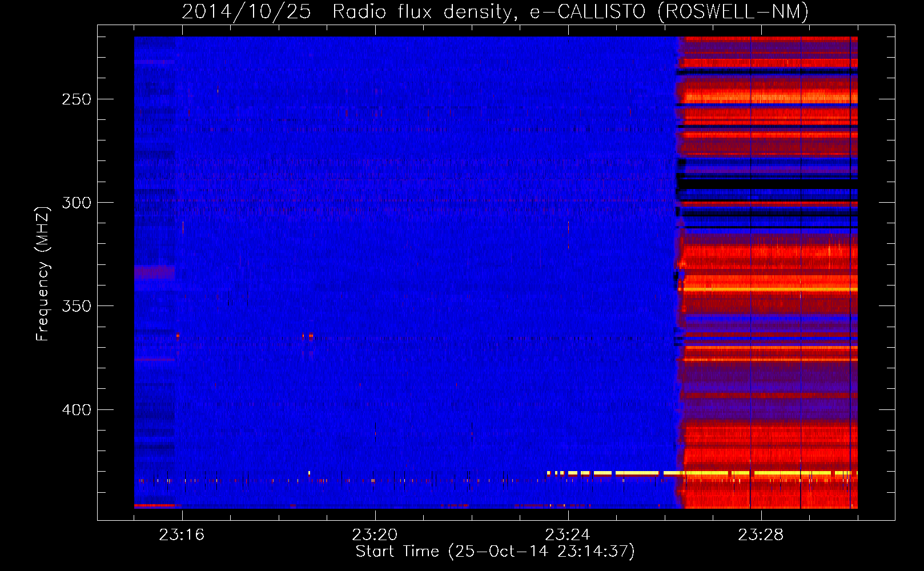Click the 23:28 time tick label
The image size is (924, 571).
click(x=761, y=534)
